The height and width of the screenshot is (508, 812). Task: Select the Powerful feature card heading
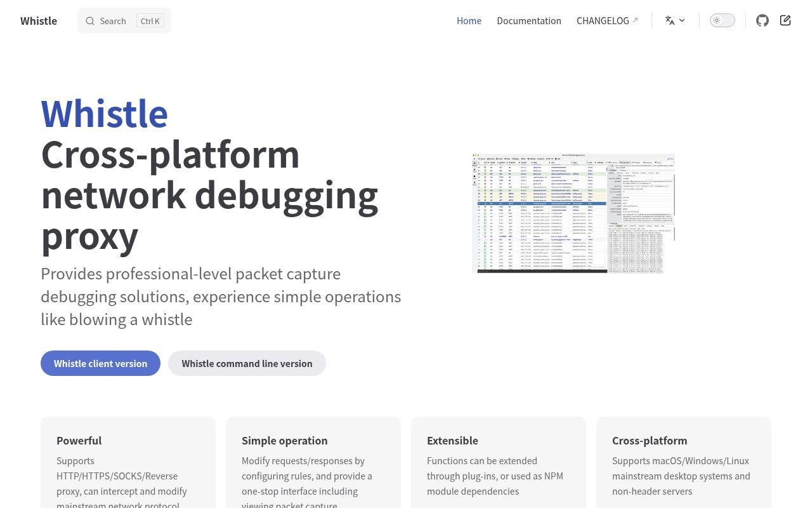tap(79, 441)
